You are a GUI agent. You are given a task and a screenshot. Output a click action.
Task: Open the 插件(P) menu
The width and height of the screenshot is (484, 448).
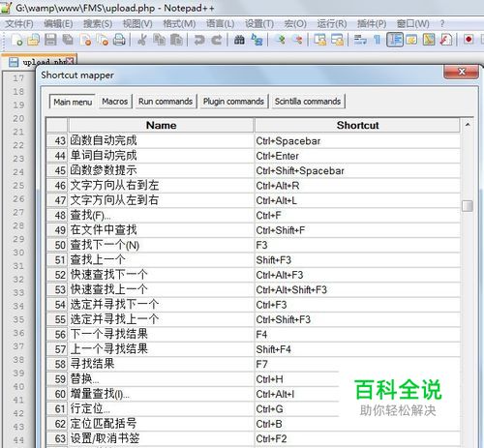[x=372, y=23]
